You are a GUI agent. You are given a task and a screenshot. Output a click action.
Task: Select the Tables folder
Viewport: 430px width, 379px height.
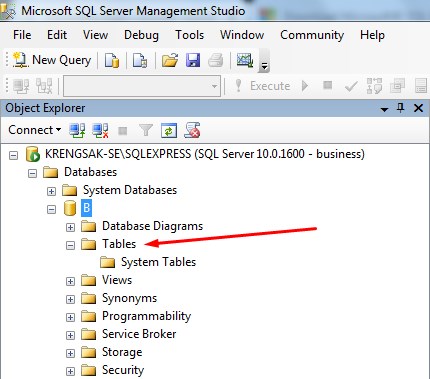[119, 244]
